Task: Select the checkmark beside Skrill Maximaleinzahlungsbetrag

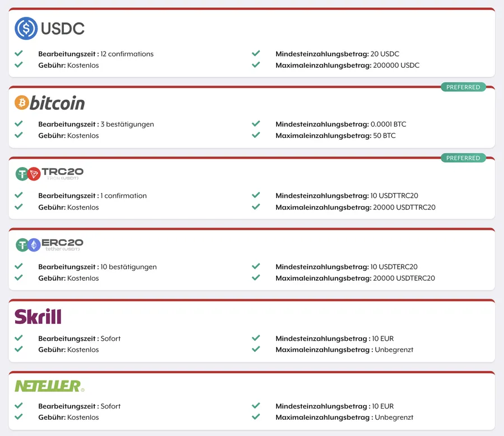Action: pyautogui.click(x=256, y=349)
